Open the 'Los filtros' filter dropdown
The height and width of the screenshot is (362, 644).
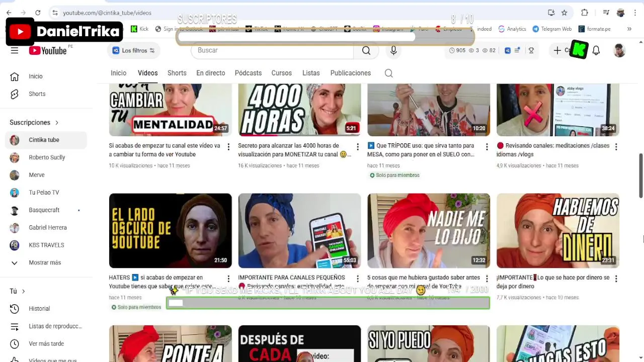pos(134,50)
